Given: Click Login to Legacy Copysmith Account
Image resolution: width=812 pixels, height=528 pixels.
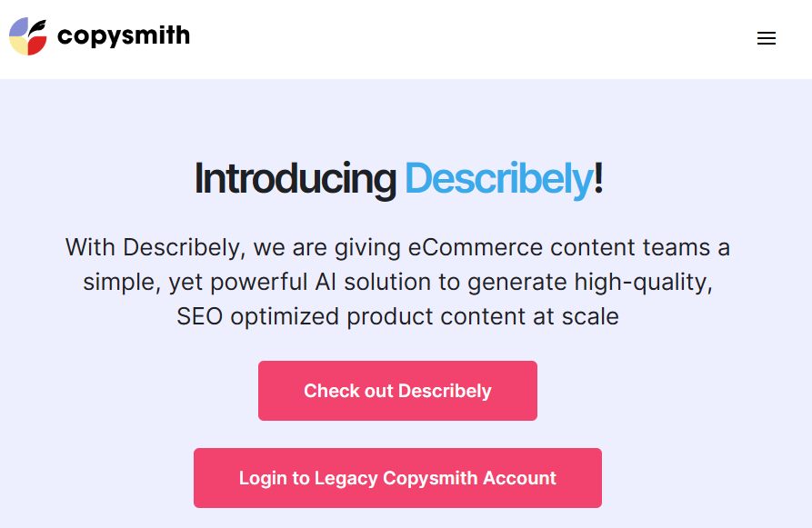Looking at the screenshot, I should 397,478.
